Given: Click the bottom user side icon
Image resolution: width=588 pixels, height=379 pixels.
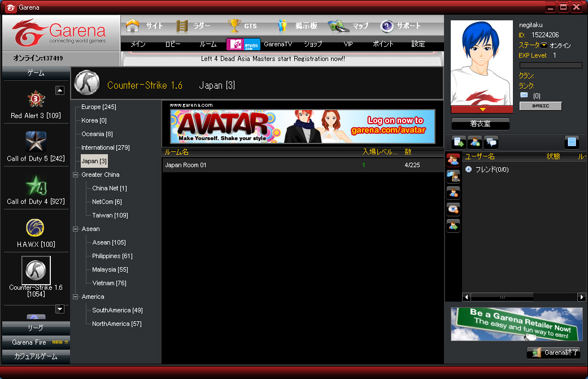Looking at the screenshot, I should pos(454,226).
